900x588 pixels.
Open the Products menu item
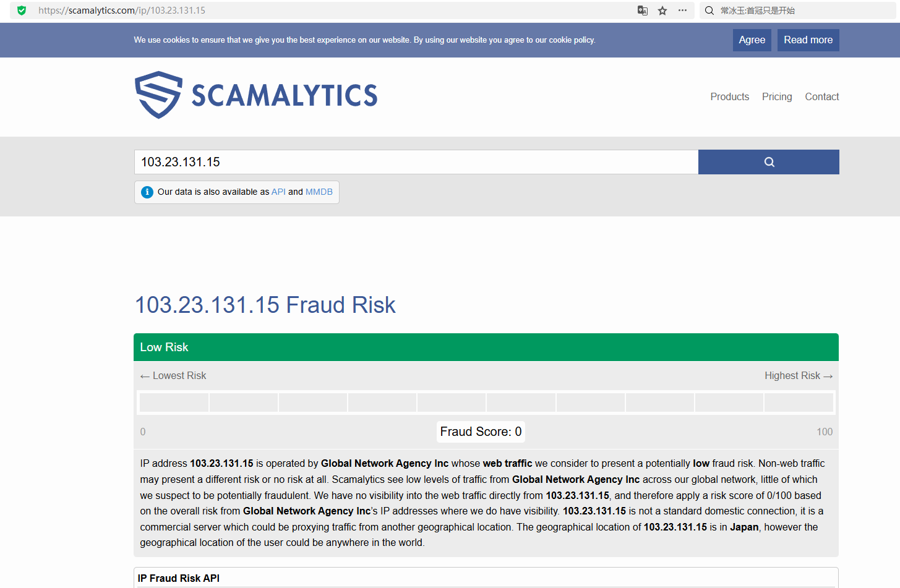coord(730,96)
